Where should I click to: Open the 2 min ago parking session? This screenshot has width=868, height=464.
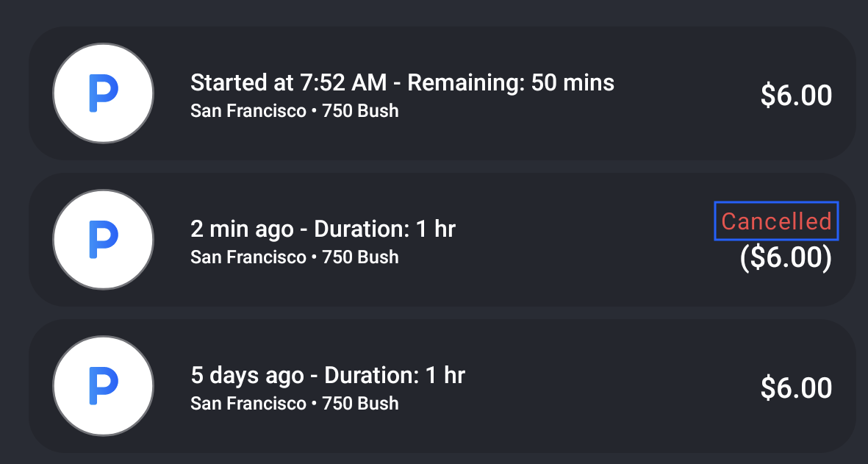coord(442,239)
